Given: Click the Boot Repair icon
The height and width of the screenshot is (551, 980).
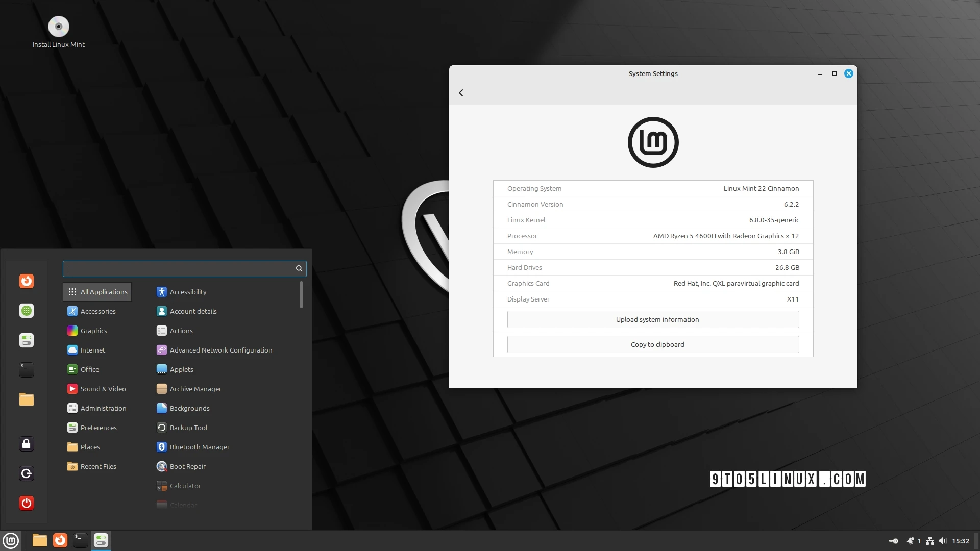Looking at the screenshot, I should tap(161, 466).
